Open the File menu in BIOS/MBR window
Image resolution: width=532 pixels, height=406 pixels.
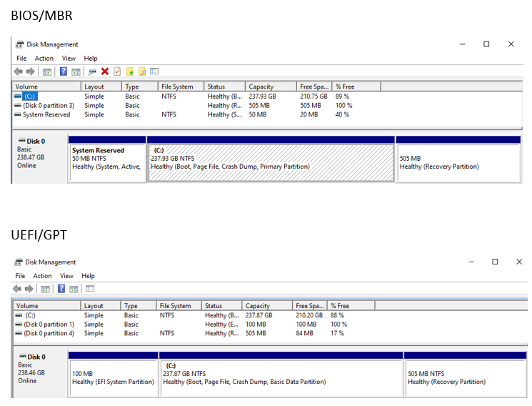[21, 59]
